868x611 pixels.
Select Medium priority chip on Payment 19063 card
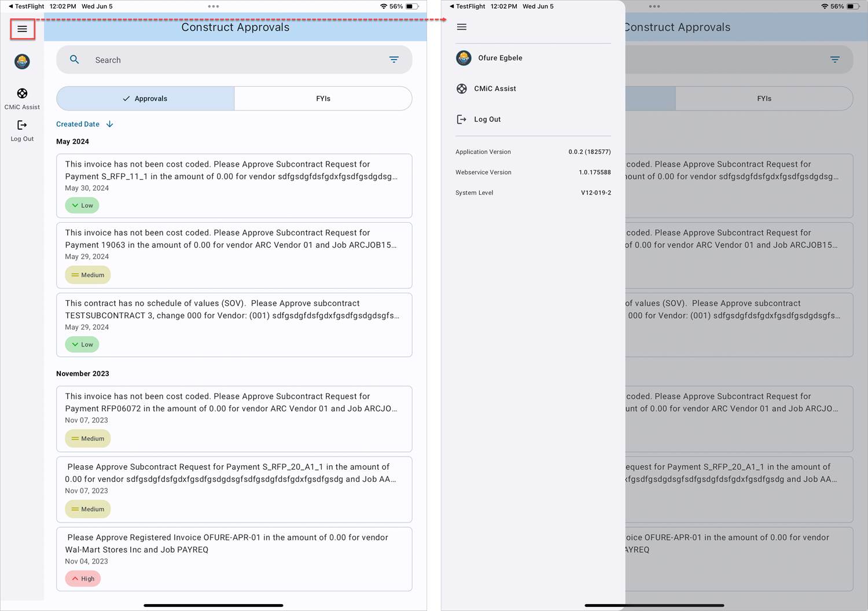[x=87, y=275]
